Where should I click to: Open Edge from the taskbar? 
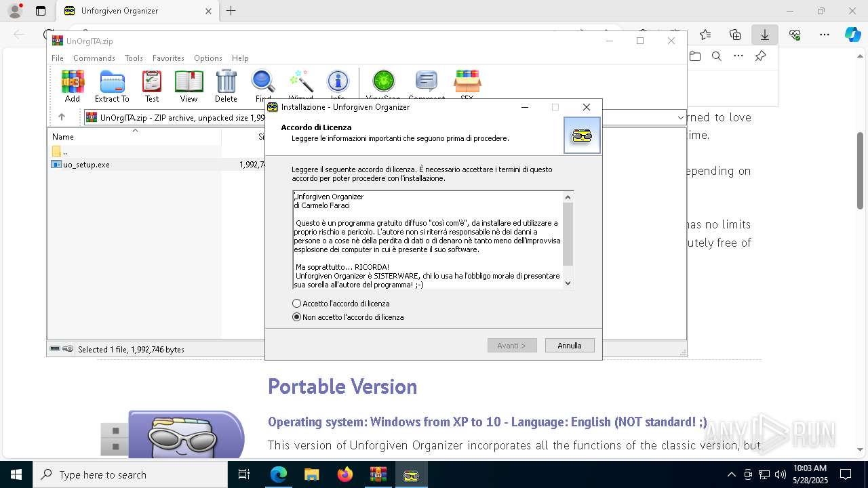pos(279,474)
